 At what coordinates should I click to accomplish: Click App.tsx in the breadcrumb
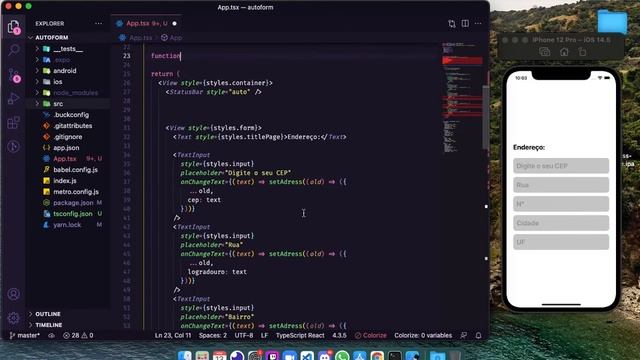[140, 38]
